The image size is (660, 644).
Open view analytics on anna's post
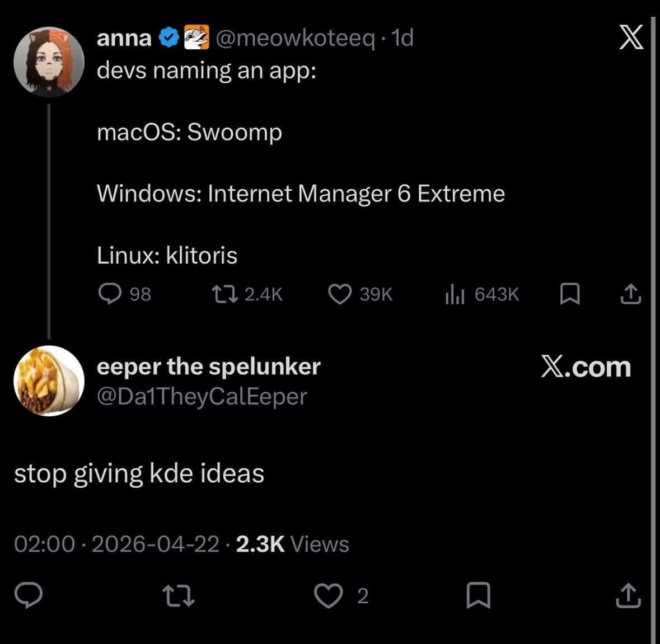(x=455, y=294)
